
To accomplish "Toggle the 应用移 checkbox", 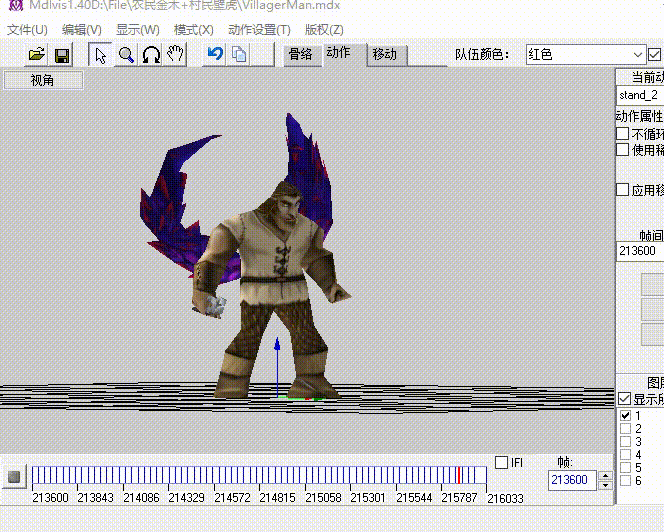I will click(622, 189).
